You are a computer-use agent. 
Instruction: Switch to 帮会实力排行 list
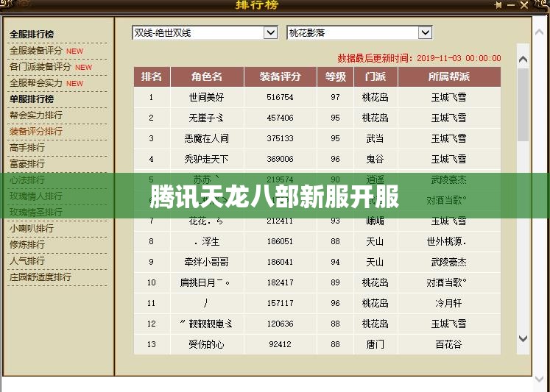[36, 115]
